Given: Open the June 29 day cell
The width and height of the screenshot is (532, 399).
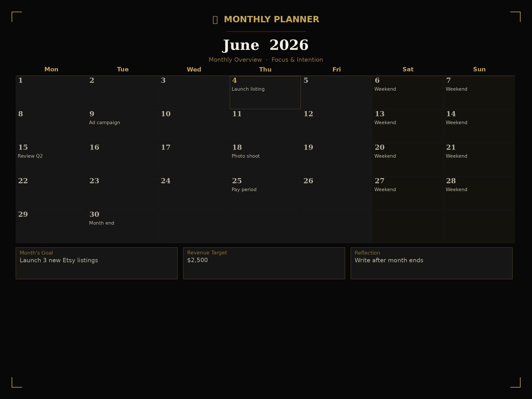Looking at the screenshot, I should pos(51,227).
